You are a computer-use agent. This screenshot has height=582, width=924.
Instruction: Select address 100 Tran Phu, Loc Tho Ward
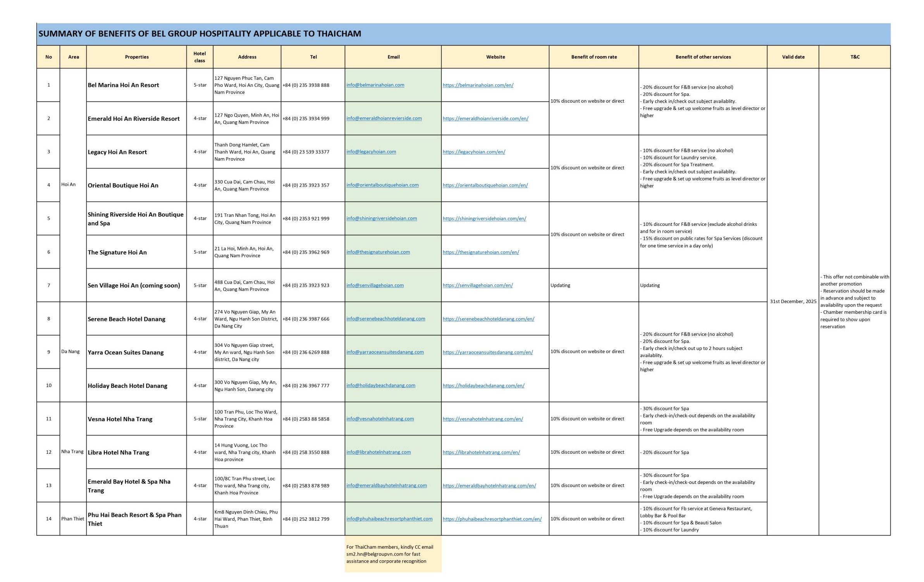pos(247,419)
